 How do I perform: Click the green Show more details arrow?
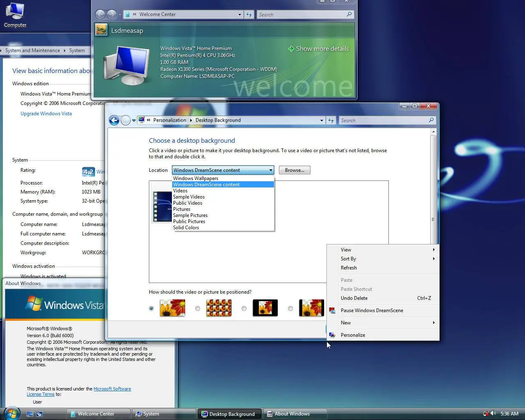pyautogui.click(x=291, y=49)
